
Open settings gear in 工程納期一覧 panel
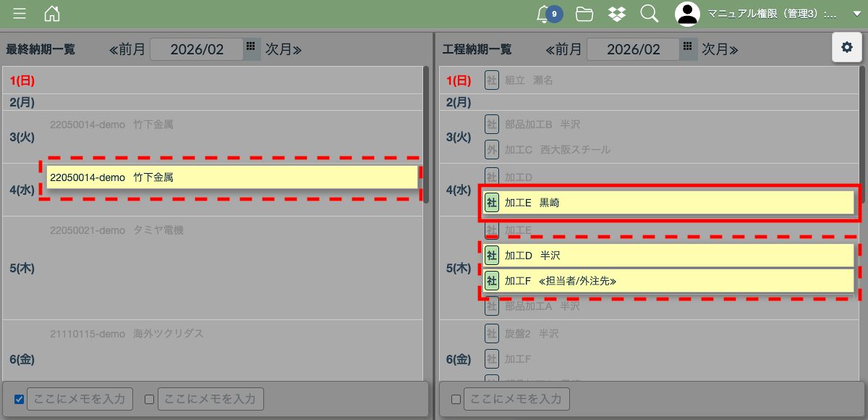click(x=846, y=48)
